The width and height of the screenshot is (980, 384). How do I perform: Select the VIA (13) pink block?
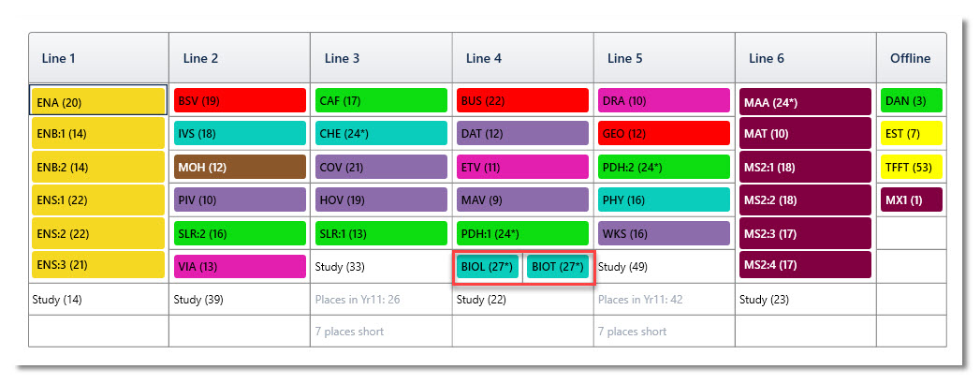(x=240, y=267)
